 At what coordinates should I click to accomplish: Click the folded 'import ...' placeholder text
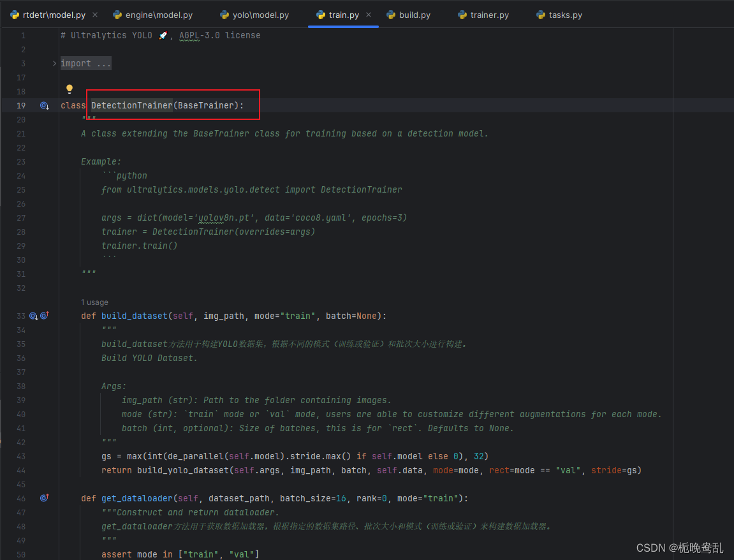(x=85, y=63)
